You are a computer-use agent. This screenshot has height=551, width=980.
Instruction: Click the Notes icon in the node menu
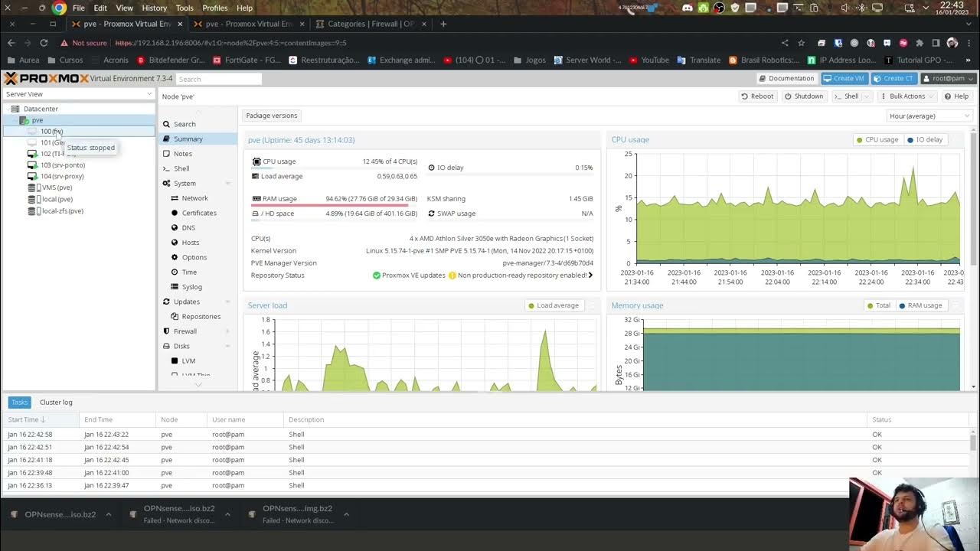pos(166,154)
